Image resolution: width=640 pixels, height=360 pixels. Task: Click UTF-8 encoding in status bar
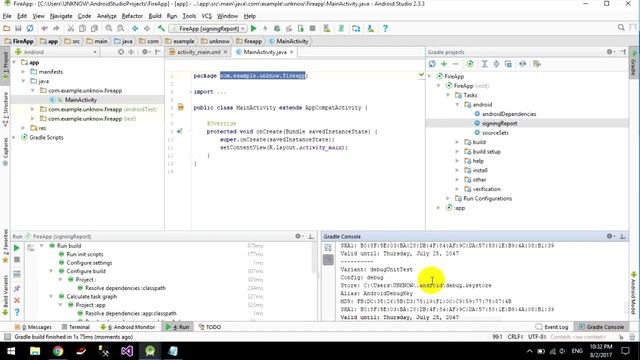tap(537, 337)
